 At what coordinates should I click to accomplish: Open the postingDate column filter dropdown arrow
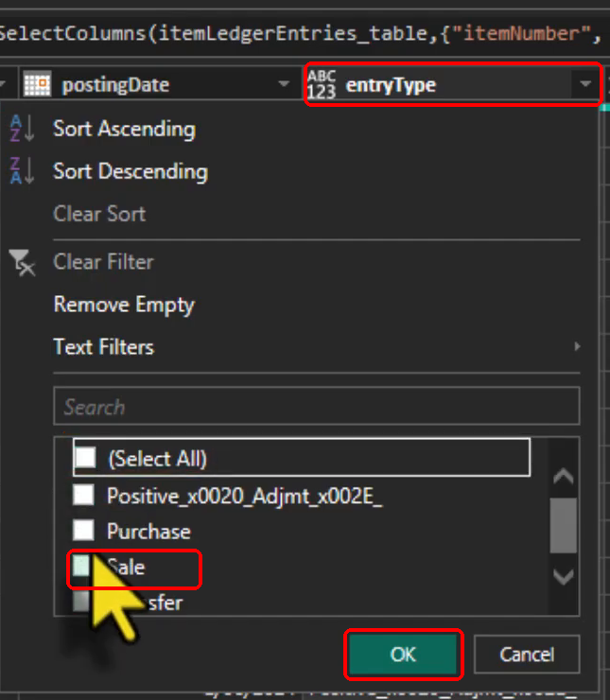(284, 84)
